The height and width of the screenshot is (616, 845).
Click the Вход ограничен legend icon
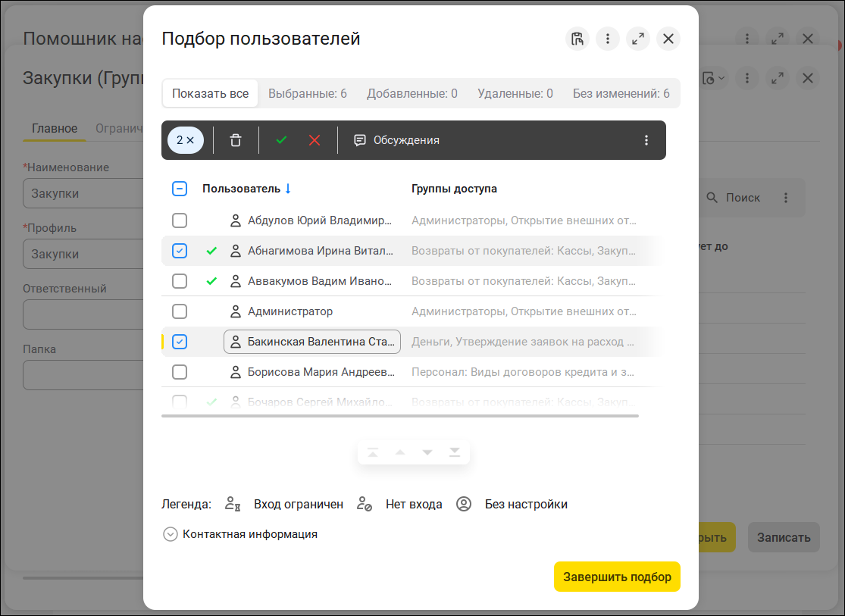pyautogui.click(x=232, y=504)
